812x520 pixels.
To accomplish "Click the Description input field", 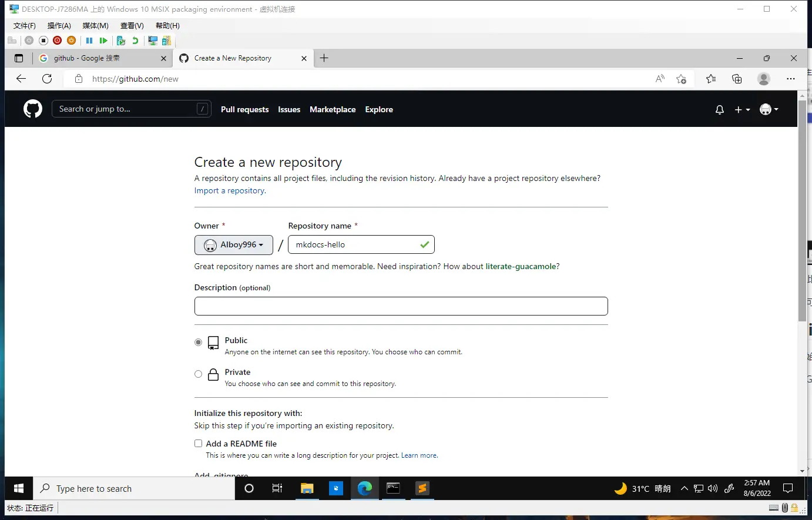I will click(x=401, y=306).
